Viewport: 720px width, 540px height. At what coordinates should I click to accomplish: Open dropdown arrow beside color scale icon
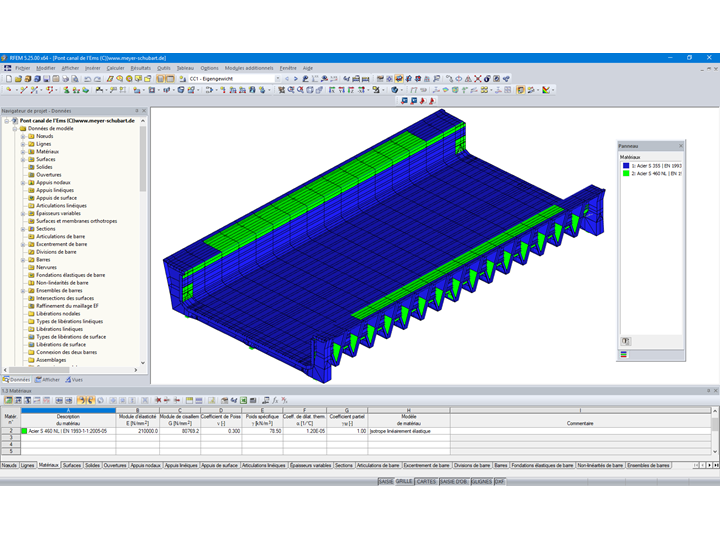point(552,90)
